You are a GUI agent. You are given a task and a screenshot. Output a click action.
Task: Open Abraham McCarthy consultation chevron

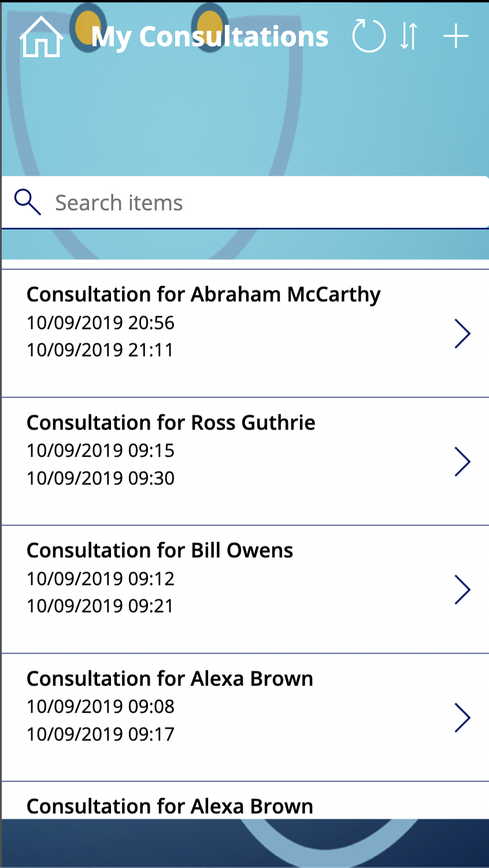point(462,333)
